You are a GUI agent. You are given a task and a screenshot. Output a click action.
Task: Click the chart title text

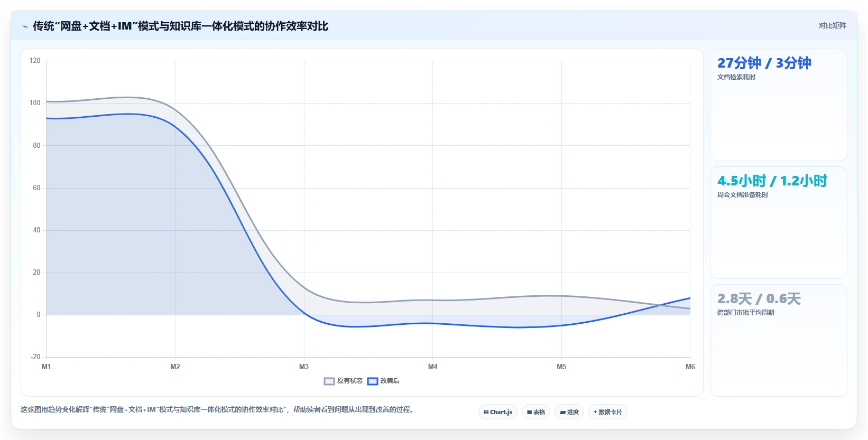point(181,26)
